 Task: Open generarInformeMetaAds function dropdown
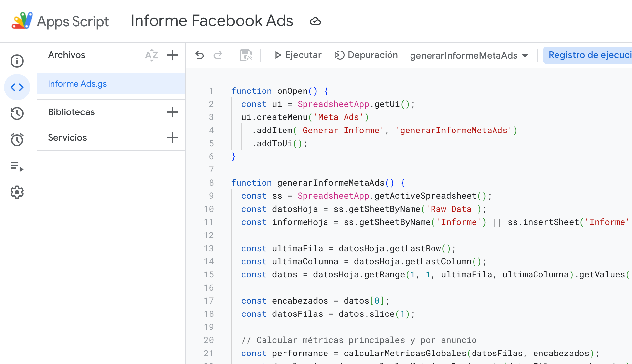tap(469, 55)
